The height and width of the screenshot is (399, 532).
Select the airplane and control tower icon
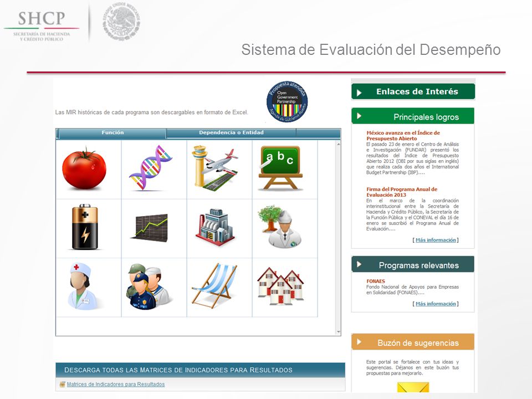[215, 168]
